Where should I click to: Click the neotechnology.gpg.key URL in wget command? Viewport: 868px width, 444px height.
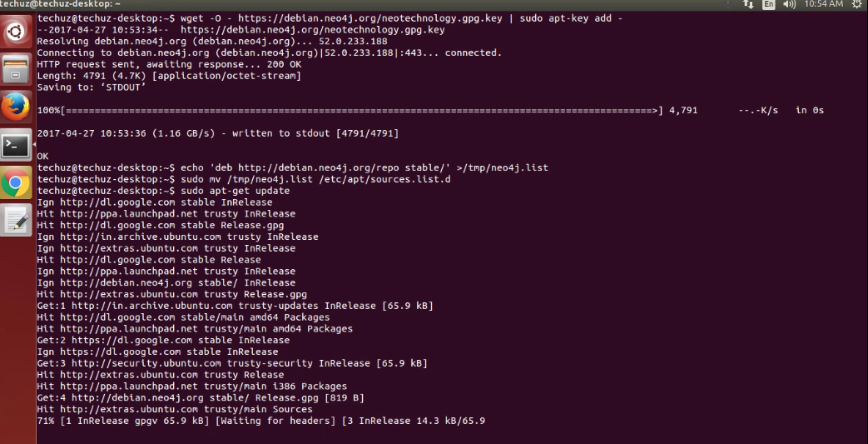click(x=370, y=18)
